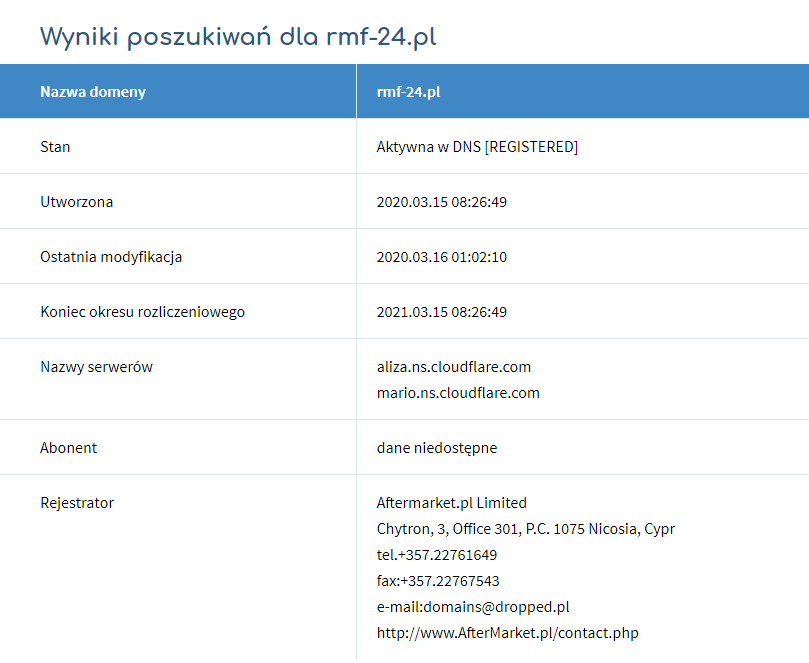Select 'Koniec okresu rozliczeniowego' label
Image resolution: width=809 pixels, height=663 pixels.
(x=142, y=312)
